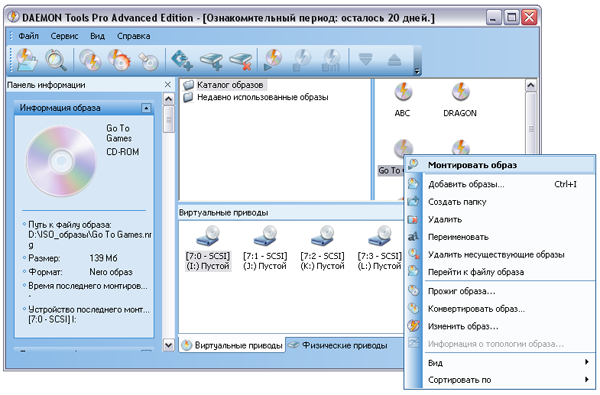This screenshot has height=395, width=600.
Task: Choose Прожиг образа... in context menu
Action: [500, 291]
